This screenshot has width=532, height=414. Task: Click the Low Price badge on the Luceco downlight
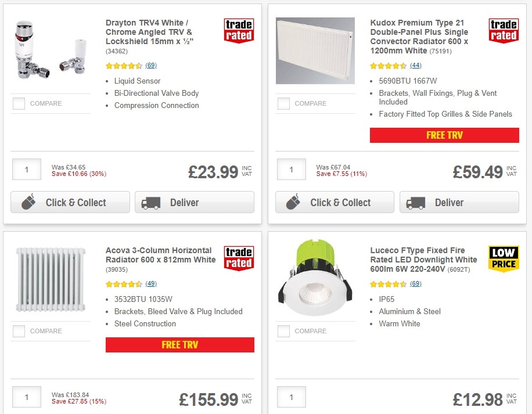tap(503, 256)
